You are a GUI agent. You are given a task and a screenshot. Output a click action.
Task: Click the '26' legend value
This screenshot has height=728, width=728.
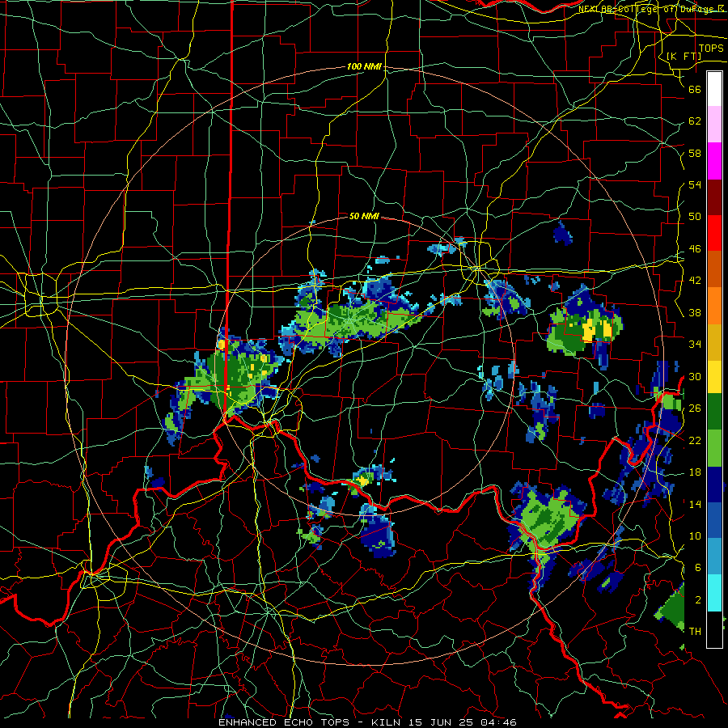[695, 408]
